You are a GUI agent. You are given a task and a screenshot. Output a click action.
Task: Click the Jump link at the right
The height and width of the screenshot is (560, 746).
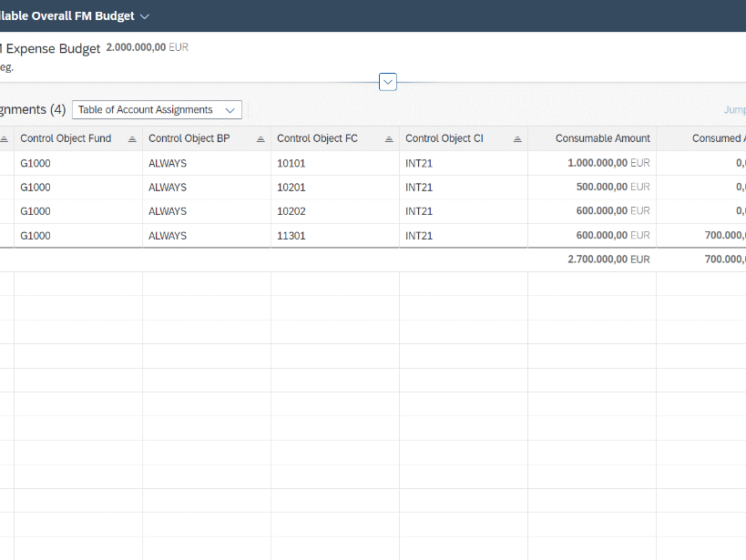(734, 110)
